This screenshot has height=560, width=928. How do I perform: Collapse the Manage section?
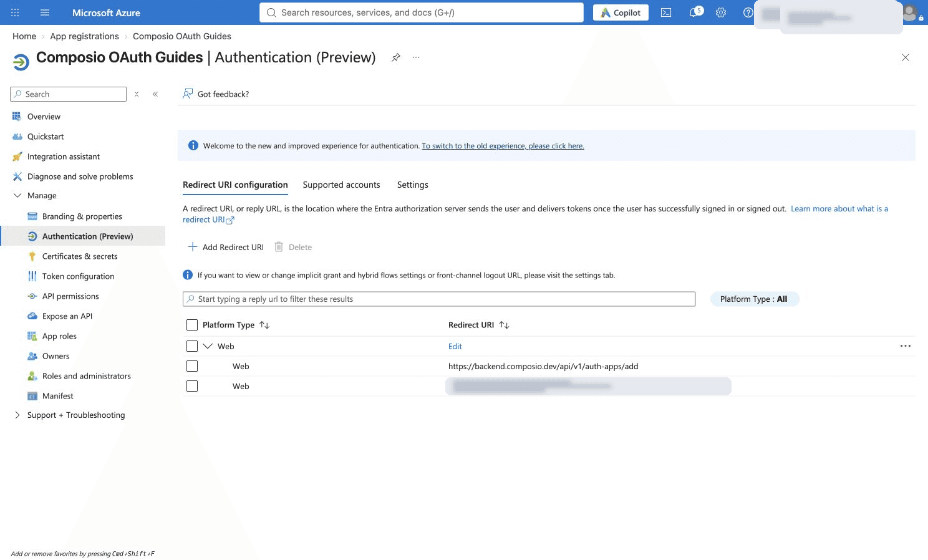pyautogui.click(x=17, y=196)
